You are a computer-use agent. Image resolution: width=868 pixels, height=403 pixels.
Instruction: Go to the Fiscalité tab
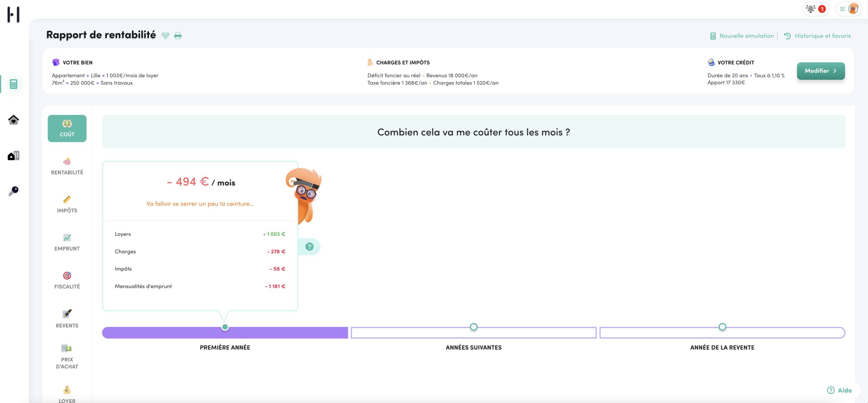67,281
